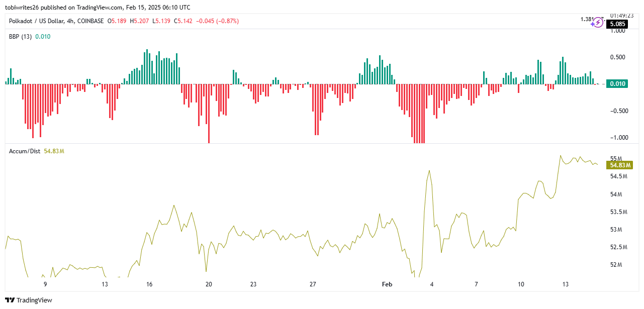Click the red −0.045 (−0.87%) change value
This screenshot has width=644, height=309.
click(217, 21)
